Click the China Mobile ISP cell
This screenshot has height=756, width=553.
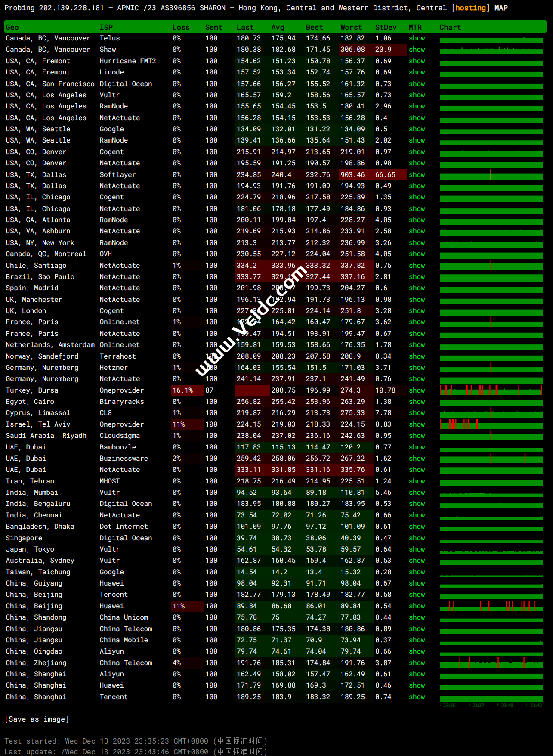(124, 640)
